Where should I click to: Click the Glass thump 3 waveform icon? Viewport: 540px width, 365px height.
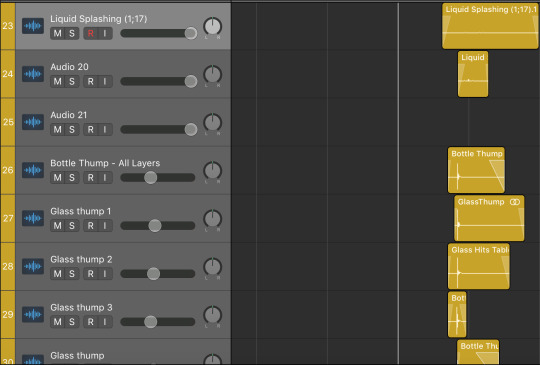click(x=33, y=314)
